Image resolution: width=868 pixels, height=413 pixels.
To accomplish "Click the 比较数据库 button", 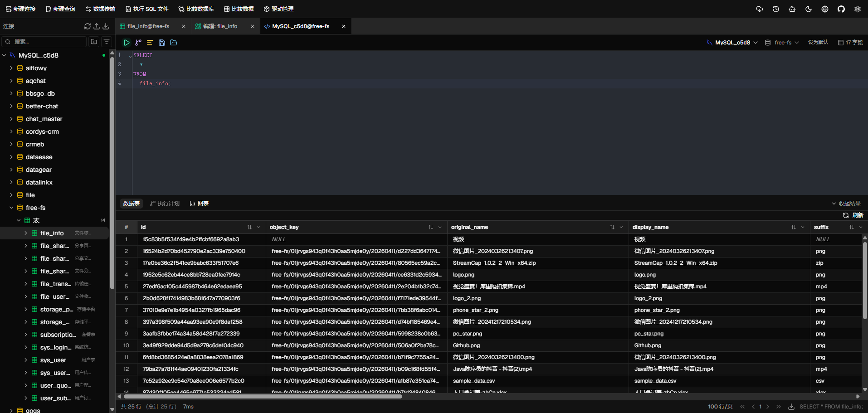I will coord(196,9).
